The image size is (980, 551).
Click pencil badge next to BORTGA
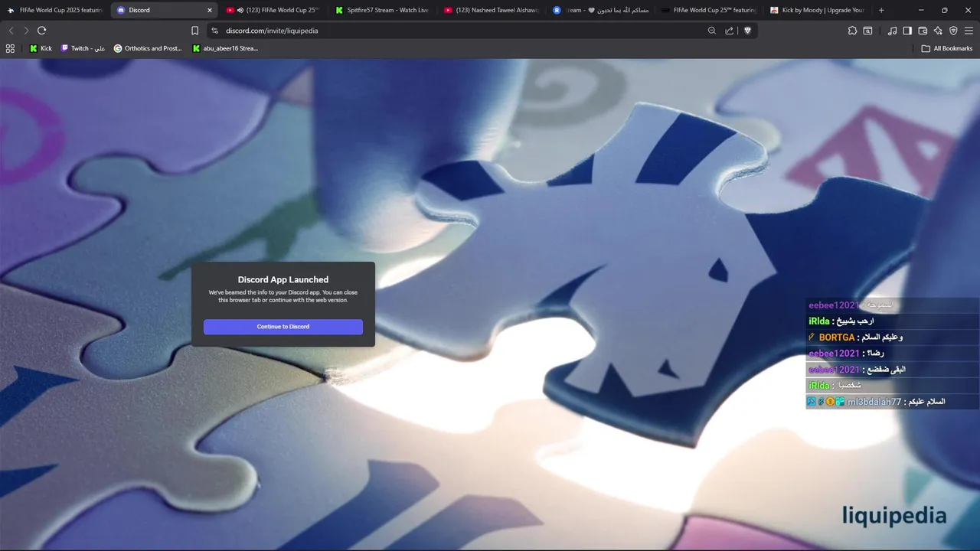coord(812,337)
